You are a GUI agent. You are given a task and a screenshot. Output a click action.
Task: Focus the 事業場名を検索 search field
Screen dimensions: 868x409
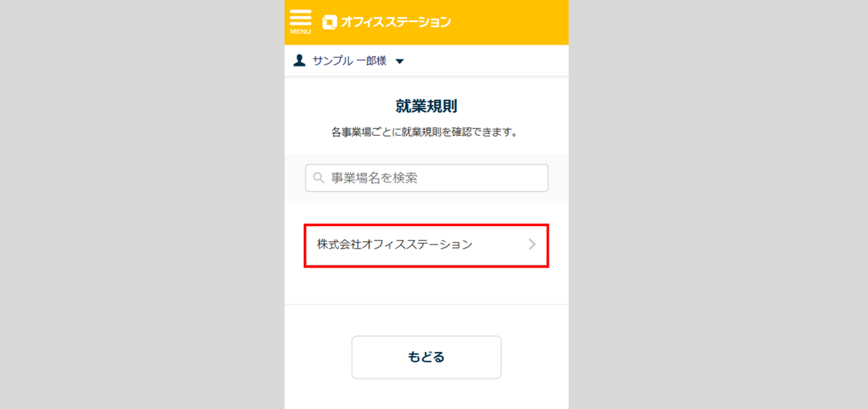(435, 178)
